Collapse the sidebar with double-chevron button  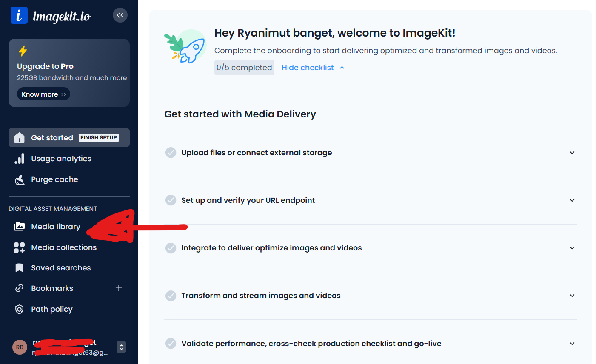(x=120, y=15)
